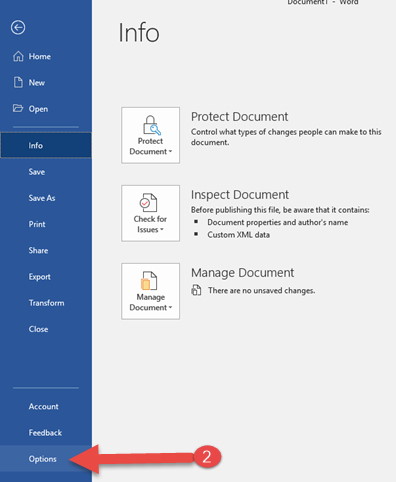Click the Protect Document heading text
Image resolution: width=396 pixels, height=482 pixels.
point(239,117)
